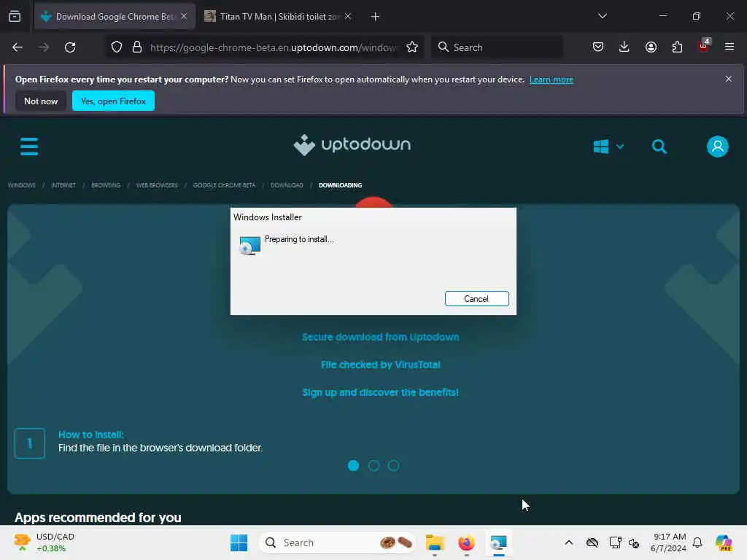Click the Uptodown logo
This screenshot has height=560, width=747.
[x=352, y=145]
